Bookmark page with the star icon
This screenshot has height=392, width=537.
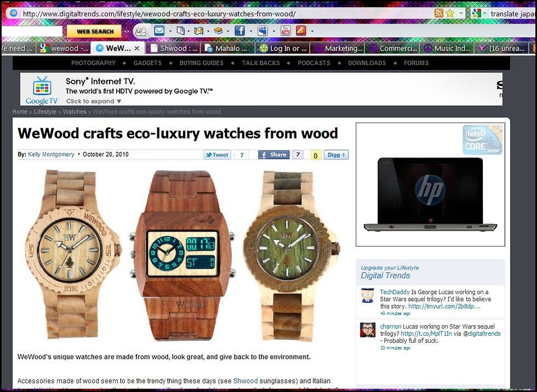450,13
